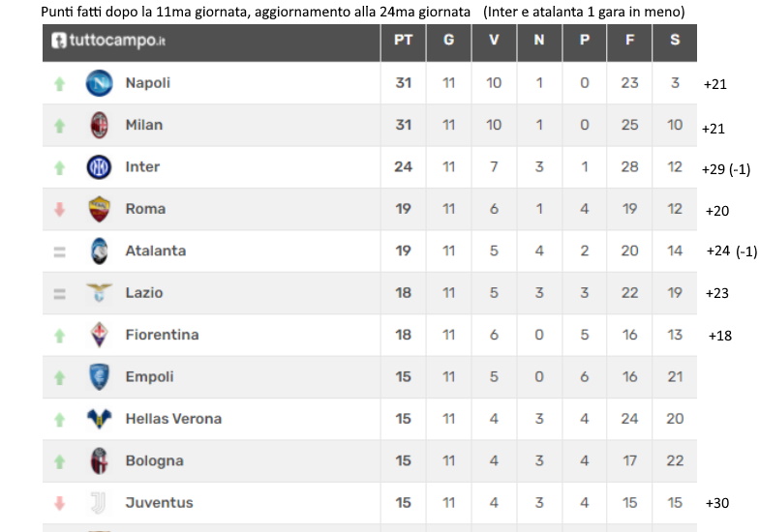This screenshot has height=532, width=760.
Task: Click the Roma club crest icon
Action: (x=99, y=209)
